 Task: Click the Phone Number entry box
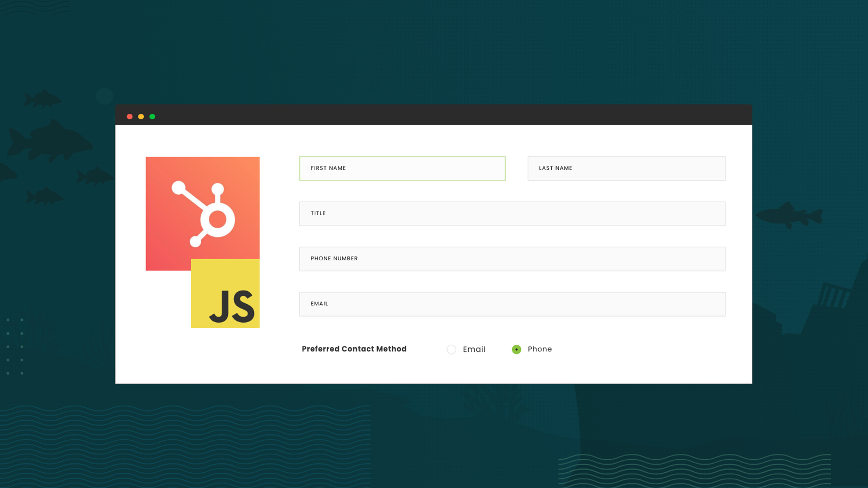512,259
